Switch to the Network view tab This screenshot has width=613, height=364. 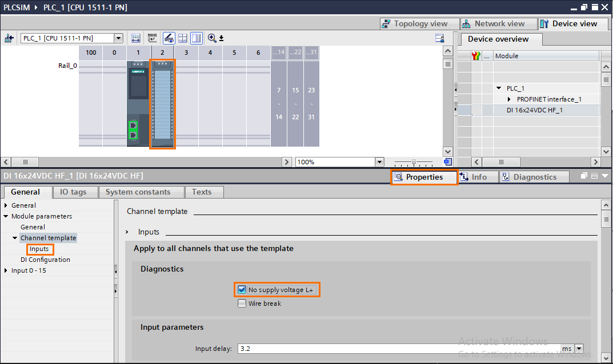coord(498,23)
